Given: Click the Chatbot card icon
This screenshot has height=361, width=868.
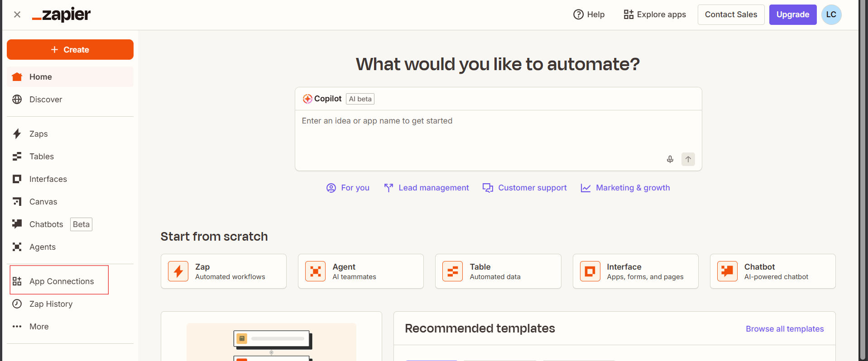Looking at the screenshot, I should click(728, 271).
